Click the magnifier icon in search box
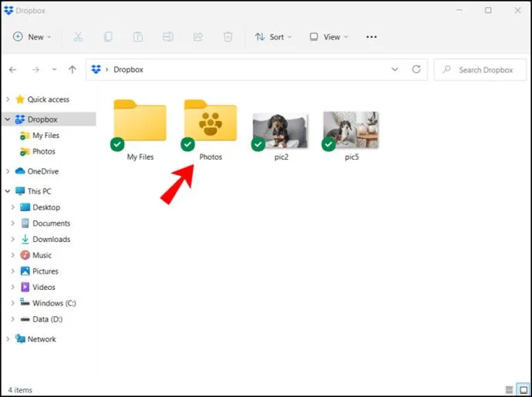532x397 pixels. pyautogui.click(x=447, y=69)
